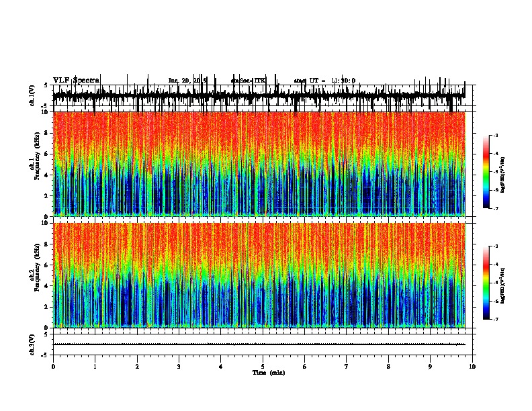Screen dimensions: 532x411
Task: Click time axis tick label '4'
Action: pos(221,367)
